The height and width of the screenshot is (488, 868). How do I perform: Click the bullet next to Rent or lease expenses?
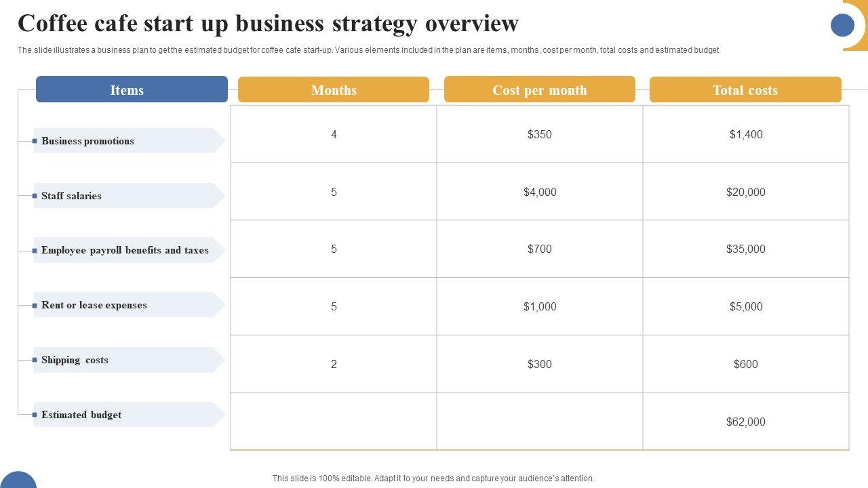coord(35,306)
